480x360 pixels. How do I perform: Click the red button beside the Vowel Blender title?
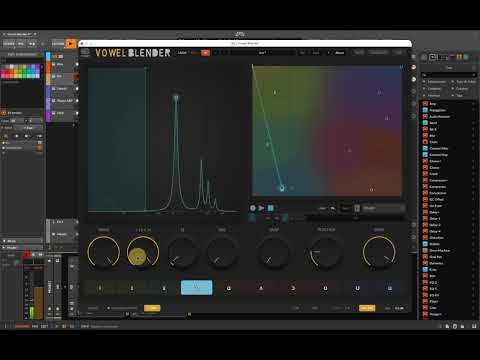(205, 53)
